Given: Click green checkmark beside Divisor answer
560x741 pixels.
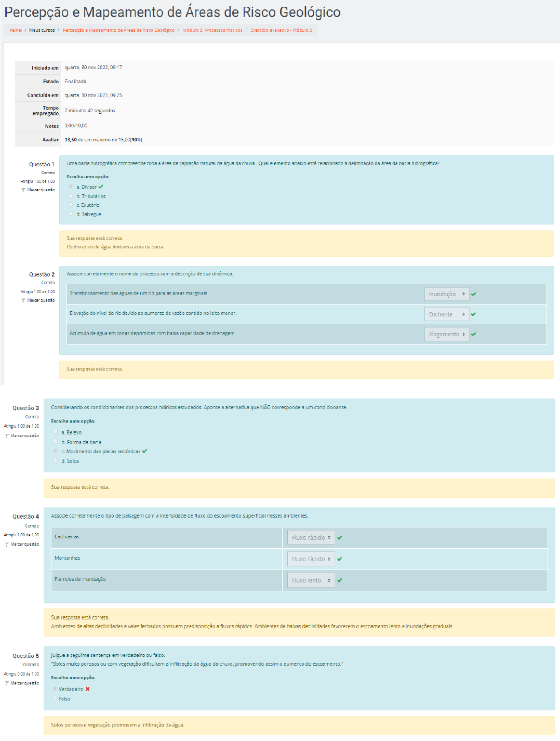Looking at the screenshot, I should (101, 187).
